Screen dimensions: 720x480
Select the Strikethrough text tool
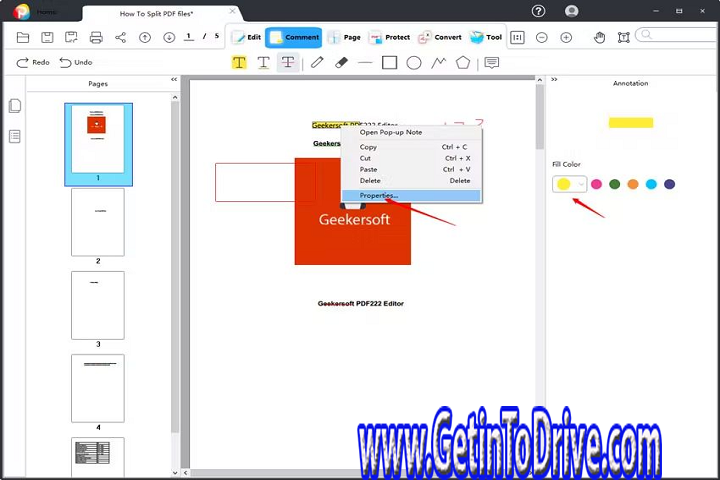[288, 62]
